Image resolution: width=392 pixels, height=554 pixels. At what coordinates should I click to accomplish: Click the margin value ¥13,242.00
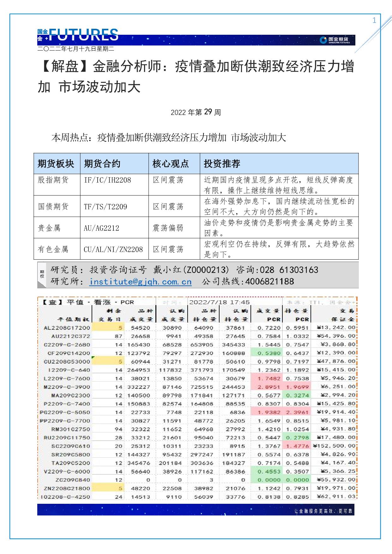coord(336,328)
